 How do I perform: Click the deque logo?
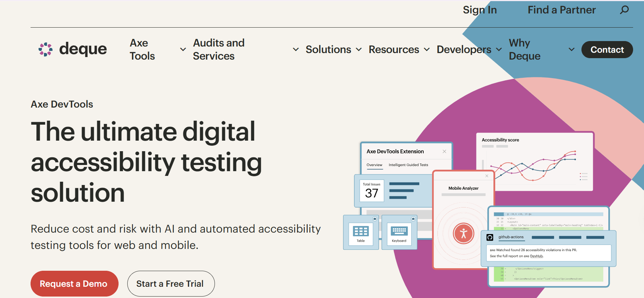tap(73, 49)
